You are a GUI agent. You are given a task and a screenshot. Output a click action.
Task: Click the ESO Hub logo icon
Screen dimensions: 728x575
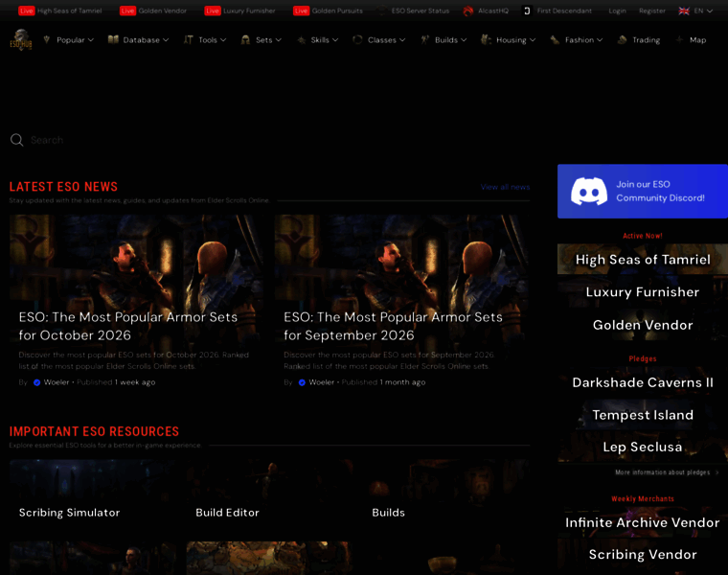[21, 40]
